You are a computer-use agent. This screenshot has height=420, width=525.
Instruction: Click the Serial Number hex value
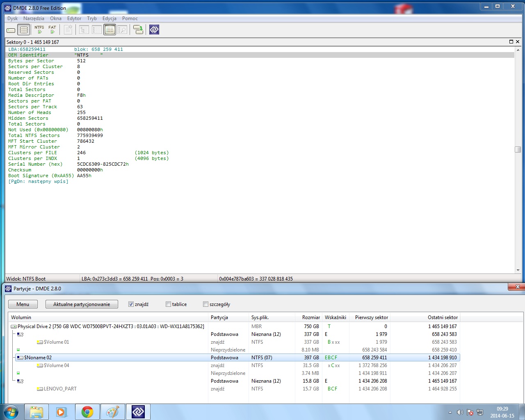pyautogui.click(x=103, y=164)
